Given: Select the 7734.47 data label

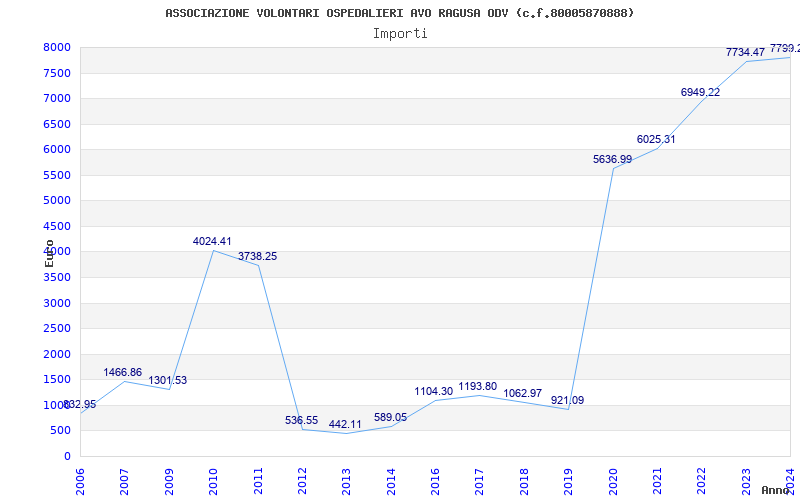Looking at the screenshot, I should [745, 53].
